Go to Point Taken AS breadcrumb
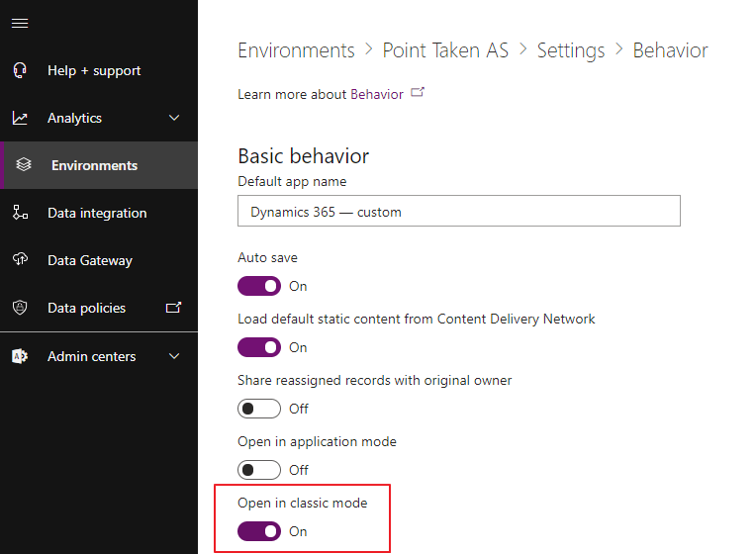This screenshot has height=554, width=756. (445, 50)
